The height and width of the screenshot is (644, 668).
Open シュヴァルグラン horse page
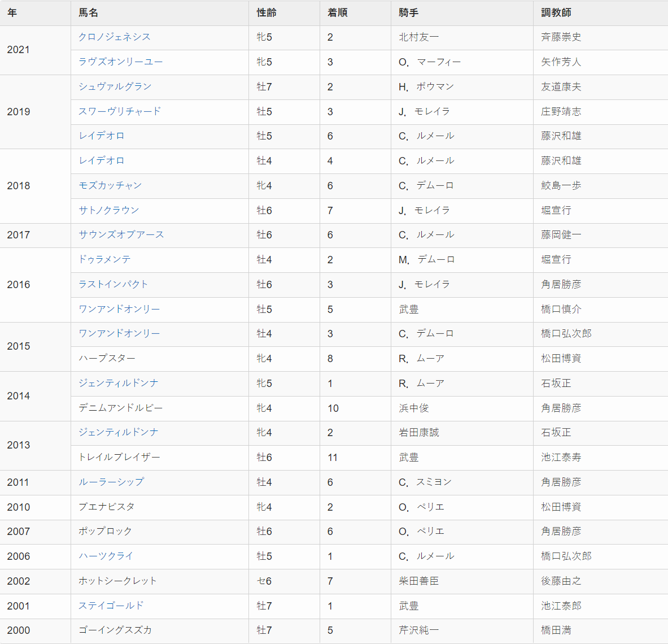click(x=115, y=86)
